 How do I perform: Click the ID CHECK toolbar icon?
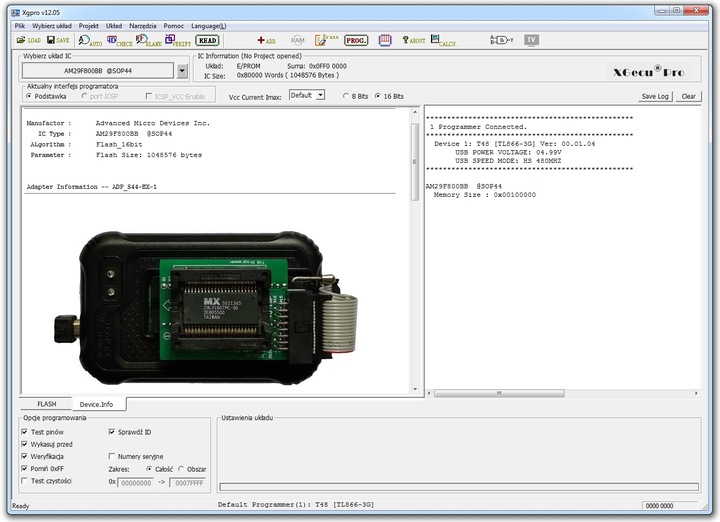coord(119,41)
